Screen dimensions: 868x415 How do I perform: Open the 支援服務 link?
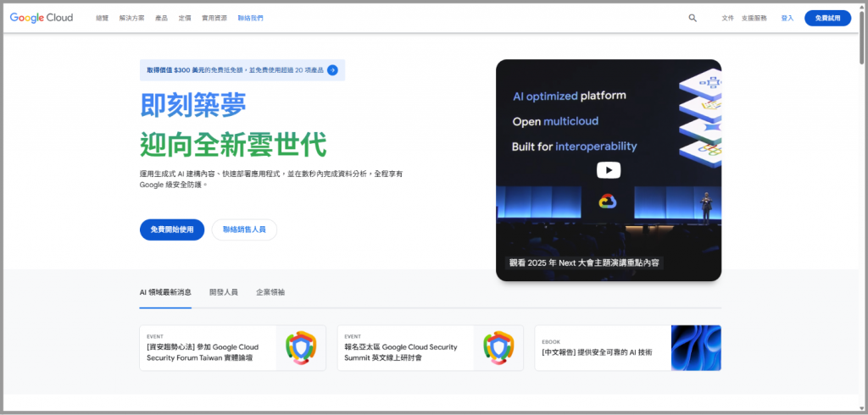(x=754, y=19)
